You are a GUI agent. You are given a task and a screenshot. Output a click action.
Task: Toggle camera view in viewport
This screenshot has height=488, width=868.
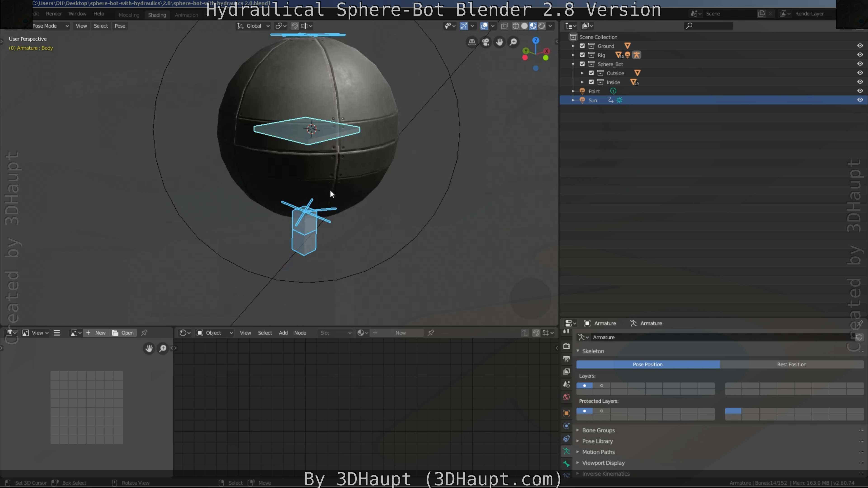[486, 42]
